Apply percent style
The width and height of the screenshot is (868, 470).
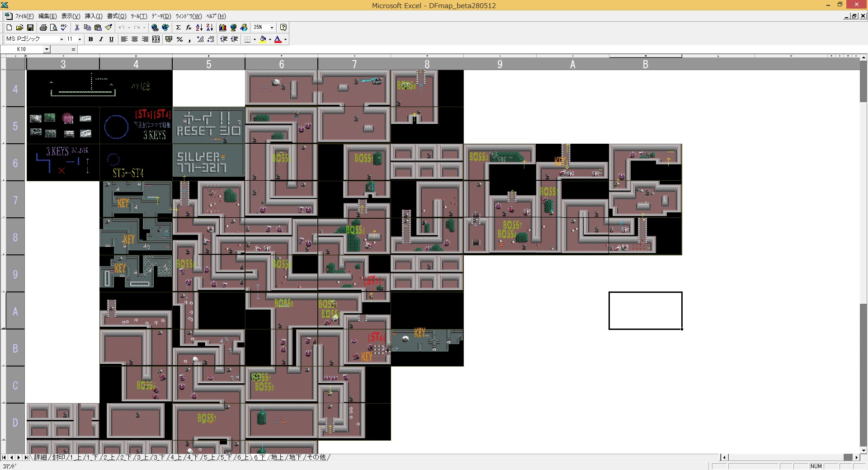coord(179,39)
